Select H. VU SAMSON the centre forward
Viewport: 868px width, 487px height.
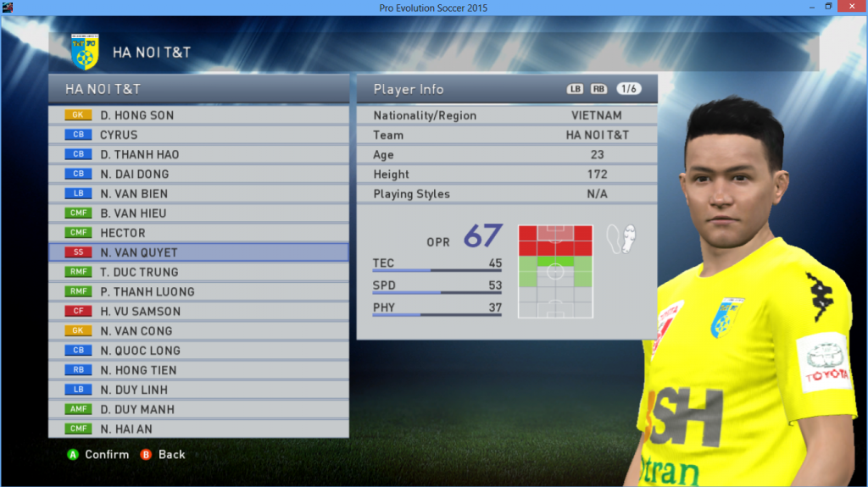coord(198,311)
